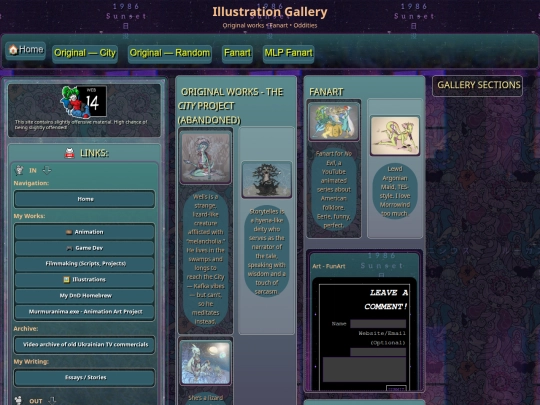Viewport: 540px width, 405px height.
Task: Click the Website/Email optional field
Action: (x=378, y=352)
